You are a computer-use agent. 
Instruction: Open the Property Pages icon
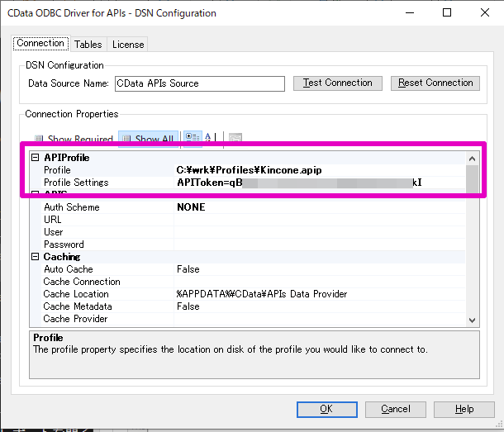coord(235,139)
